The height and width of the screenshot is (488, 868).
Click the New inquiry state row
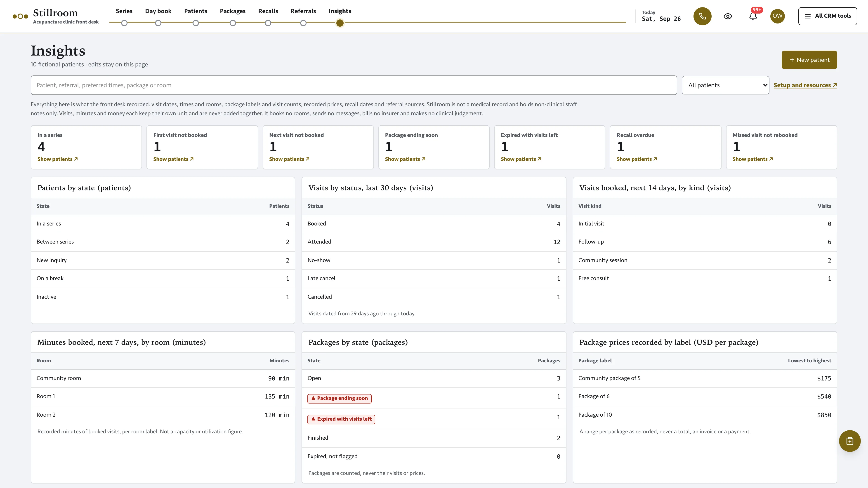click(163, 260)
